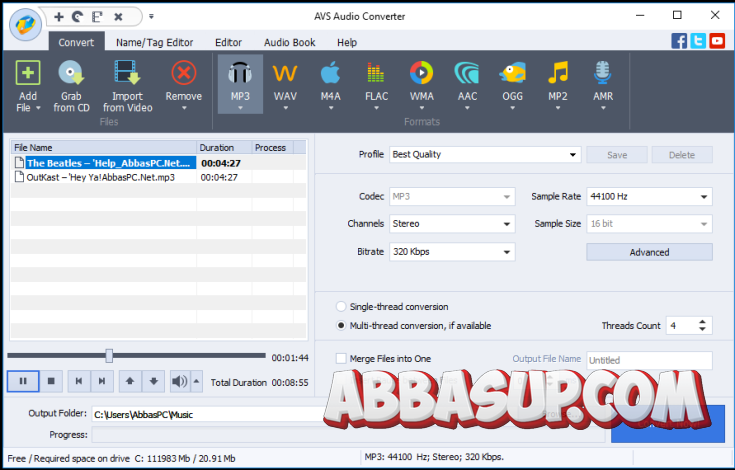Click the quick access plus icon
The height and width of the screenshot is (470, 735).
point(59,17)
